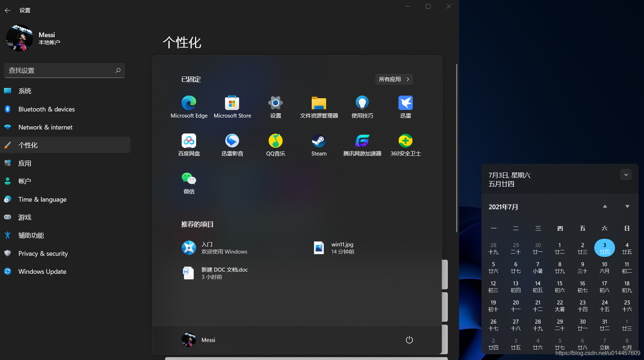Open recommended 新建 DOC 文档.doc

tap(215, 273)
